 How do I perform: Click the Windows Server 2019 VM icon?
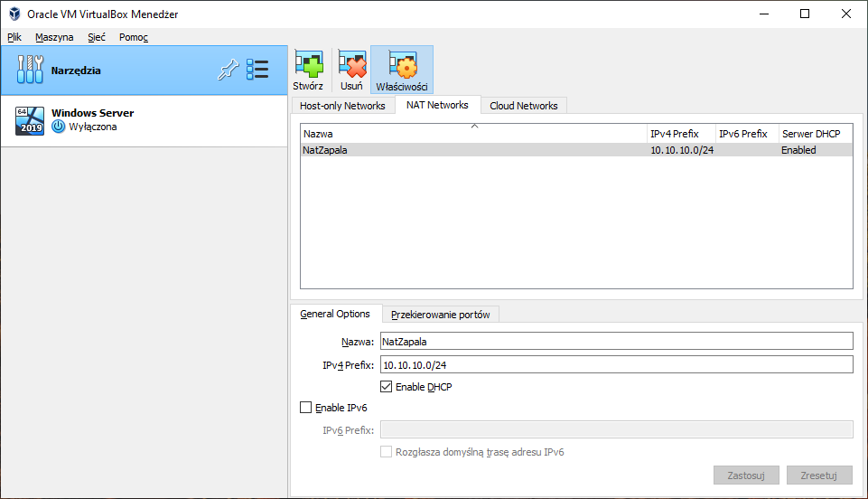point(30,120)
